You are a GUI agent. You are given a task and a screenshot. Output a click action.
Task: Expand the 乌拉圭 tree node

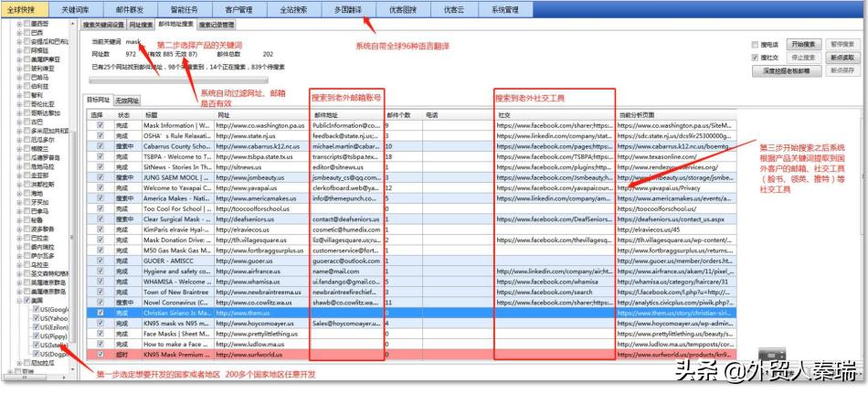[19, 265]
